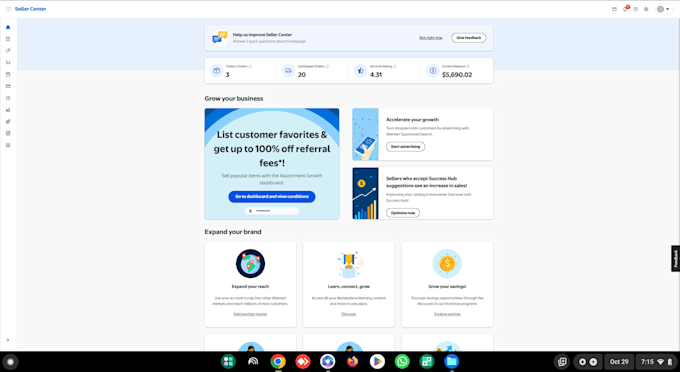Screen dimensions: 680x372
Task: Show info tooltip for Unshipped Orders
Action: 327,66
